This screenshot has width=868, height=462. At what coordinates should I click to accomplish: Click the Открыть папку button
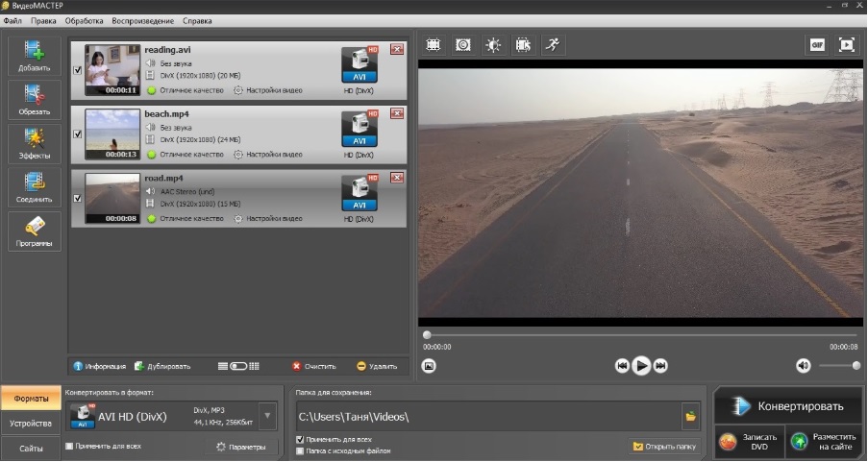[665, 447]
